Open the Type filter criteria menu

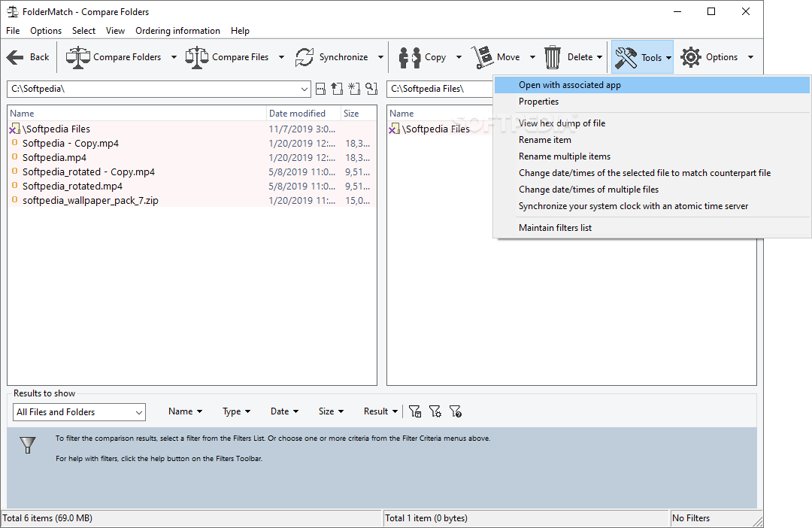coord(237,411)
